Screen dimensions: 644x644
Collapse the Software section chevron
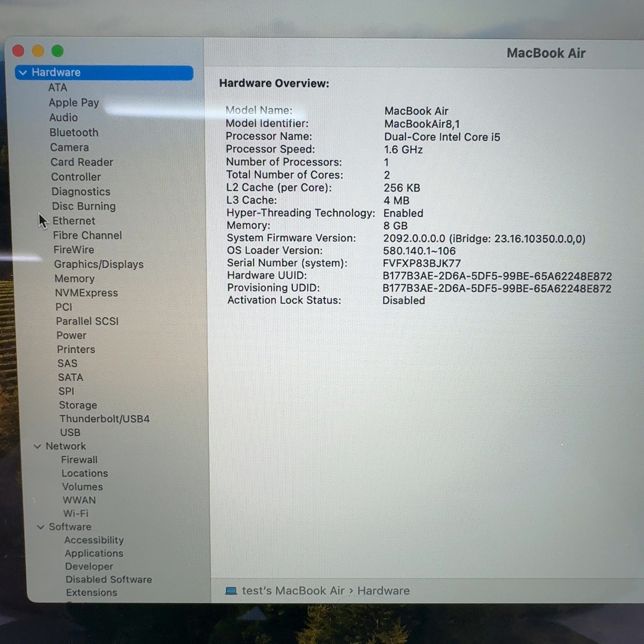pos(41,527)
